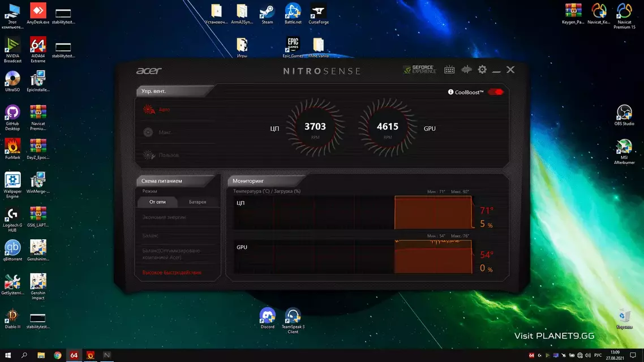Select the Wallpaper Engine desktop icon
This screenshot has width=644, height=362.
(12, 186)
